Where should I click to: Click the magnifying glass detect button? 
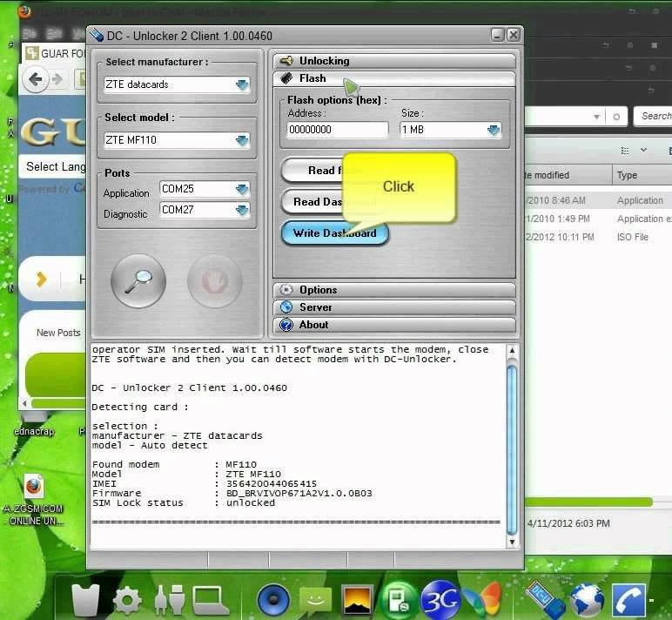tap(138, 281)
